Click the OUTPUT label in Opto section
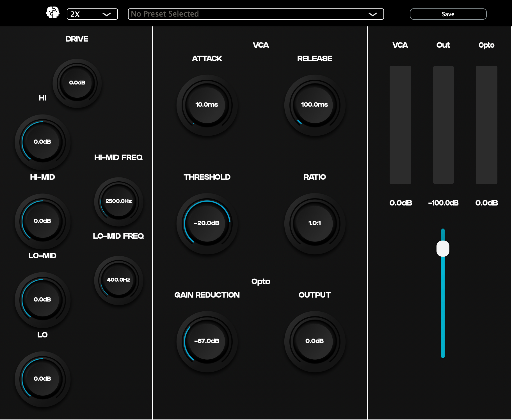This screenshot has width=512, height=420. (x=315, y=295)
